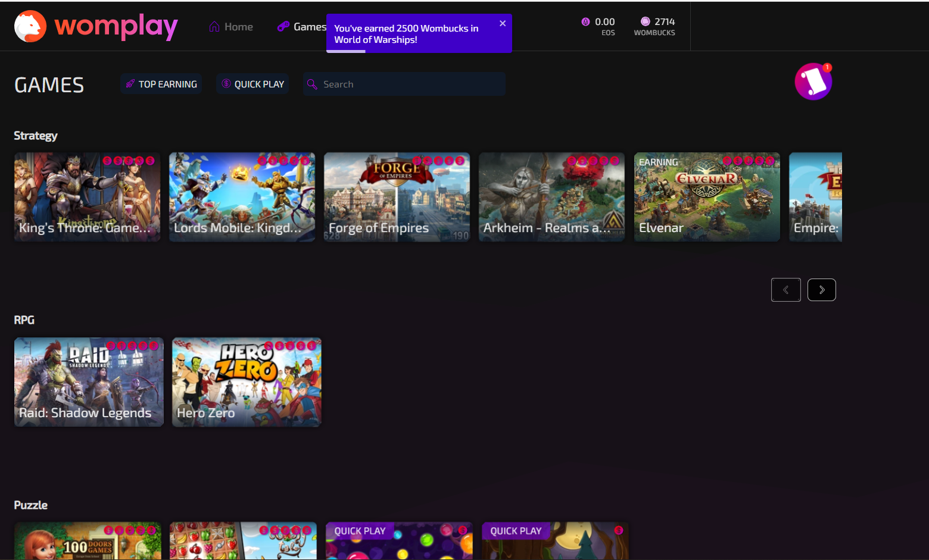Show previous Strategy games with left arrow
This screenshot has width=929, height=560.
786,290
